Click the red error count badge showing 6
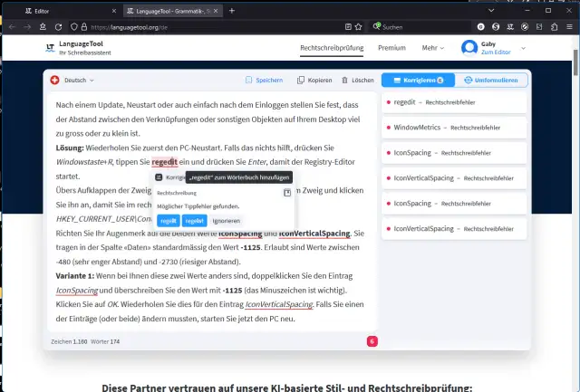580x392 pixels. pos(372,341)
